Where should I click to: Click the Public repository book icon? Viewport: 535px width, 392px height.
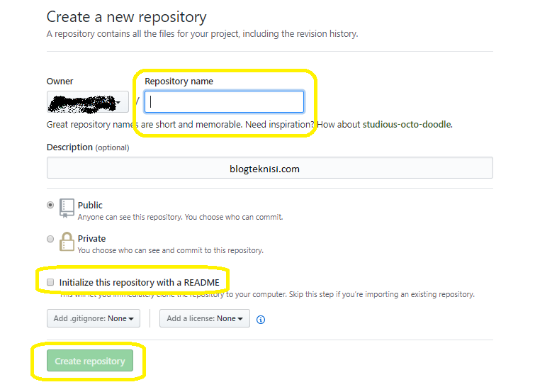tap(67, 208)
